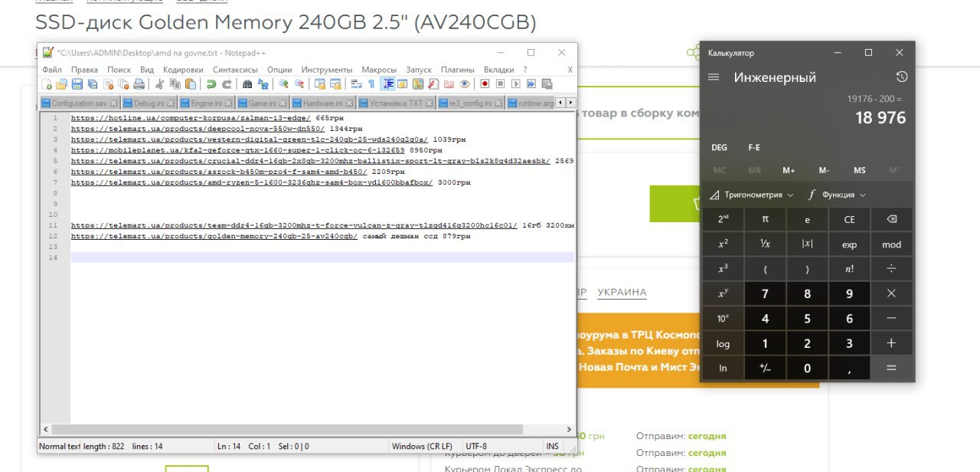Image resolution: width=980 pixels, height=472 pixels.
Task: Click the calculator mod key
Action: coord(891,244)
